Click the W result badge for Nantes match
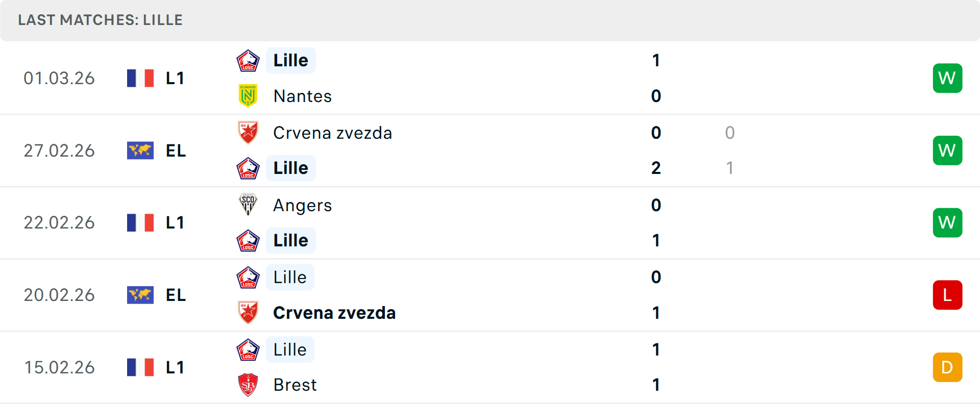The height and width of the screenshot is (404, 980). point(947,78)
